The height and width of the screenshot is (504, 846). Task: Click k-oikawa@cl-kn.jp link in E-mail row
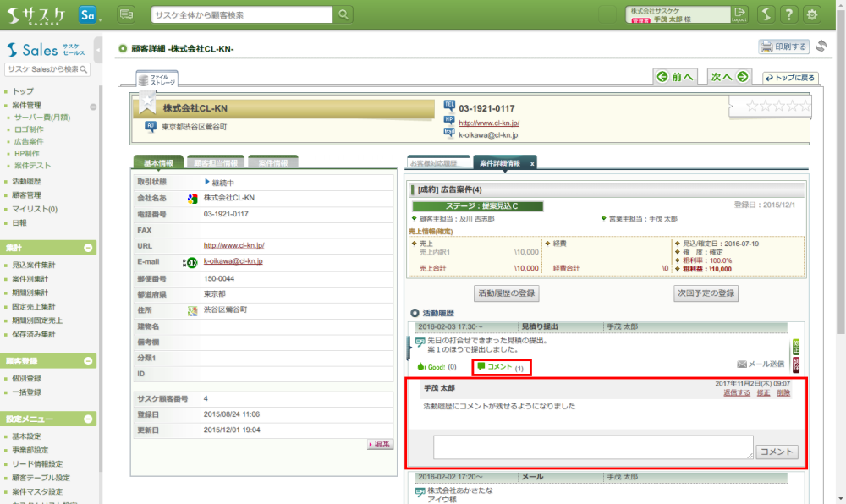[x=233, y=261]
